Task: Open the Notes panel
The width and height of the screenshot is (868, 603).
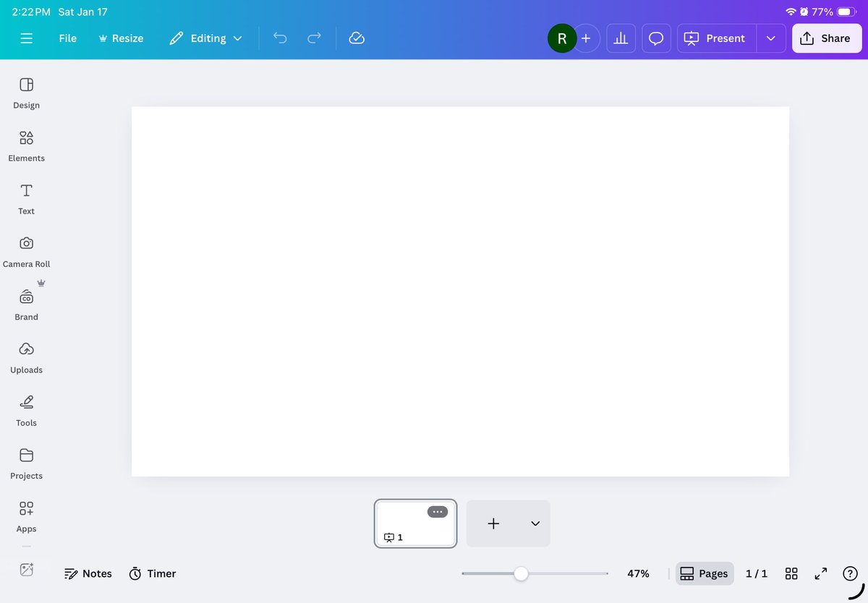Action: coord(88,573)
